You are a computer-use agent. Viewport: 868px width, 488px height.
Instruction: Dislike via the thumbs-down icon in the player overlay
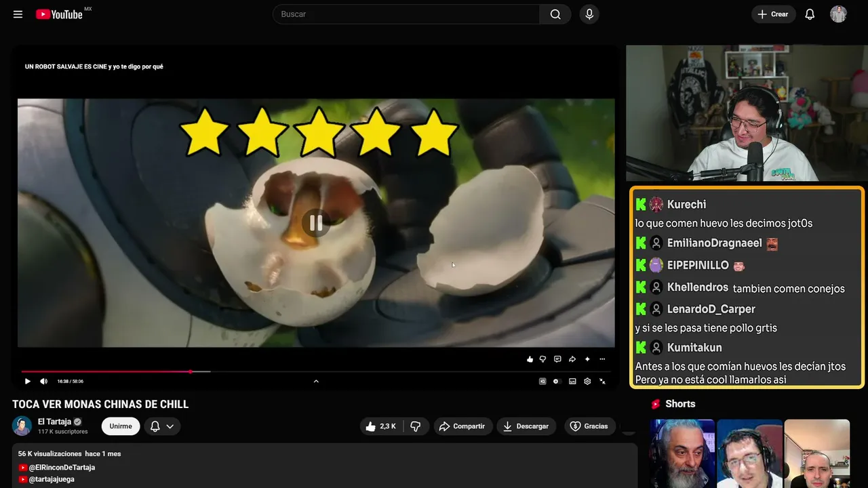(542, 359)
